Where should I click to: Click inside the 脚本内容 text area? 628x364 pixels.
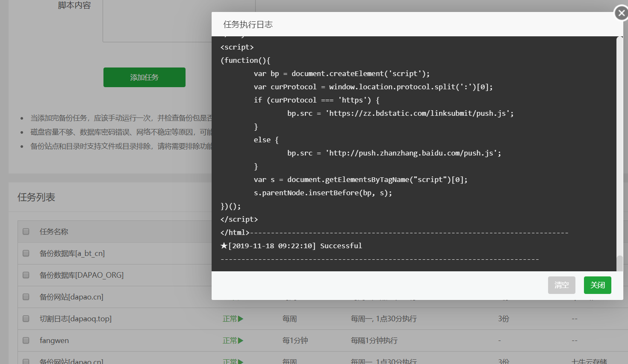[x=157, y=21]
